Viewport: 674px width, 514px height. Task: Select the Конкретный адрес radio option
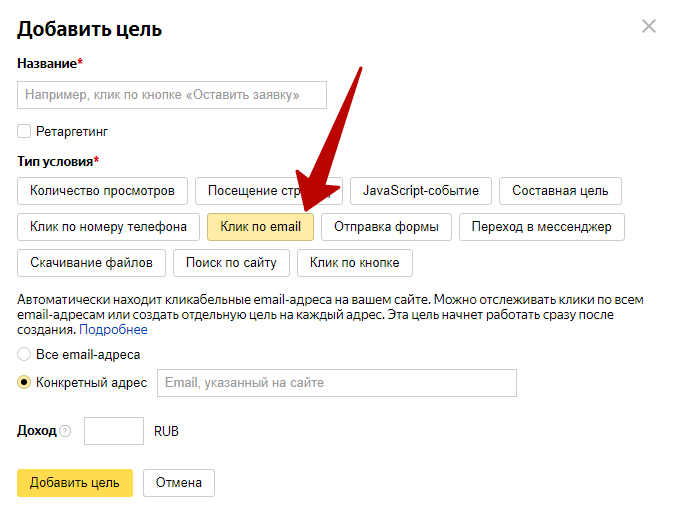tap(24, 382)
